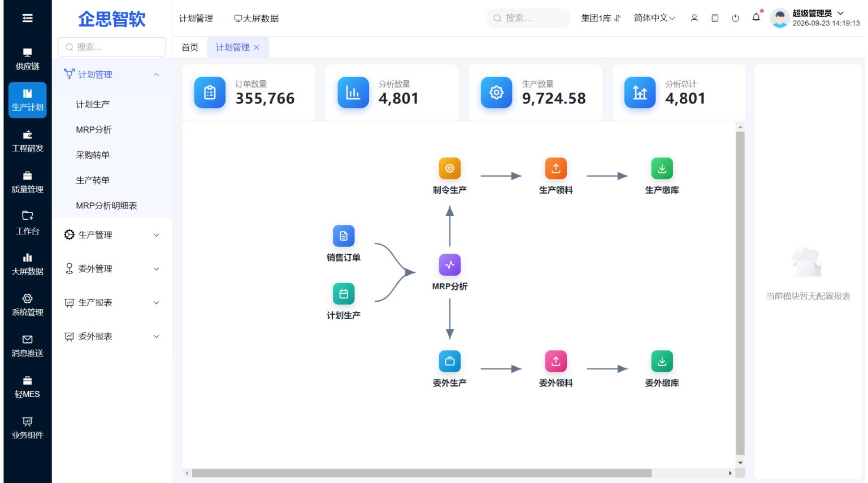Click the 生产缴库 workflow icon
This screenshot has width=868, height=483.
coord(662,168)
